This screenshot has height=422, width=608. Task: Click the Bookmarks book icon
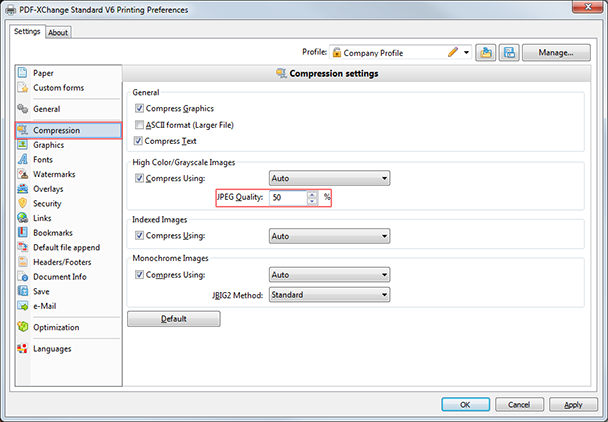point(22,232)
